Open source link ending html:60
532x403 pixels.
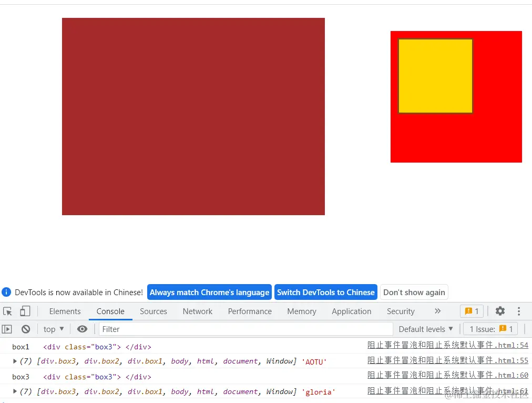448,376
